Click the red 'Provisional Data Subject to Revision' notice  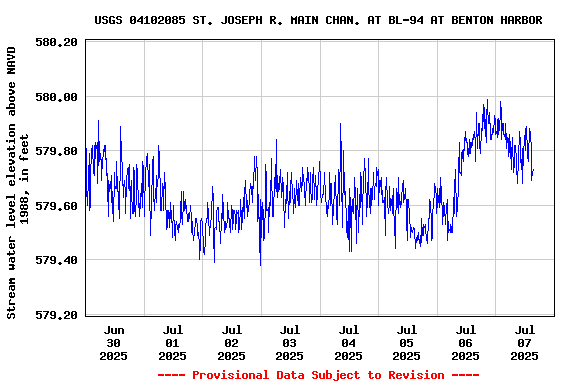tap(318, 375)
